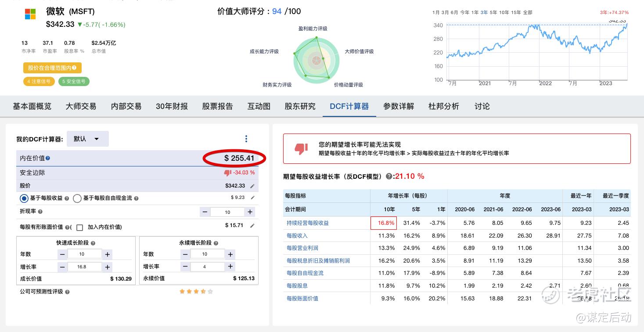Click help icon on 股价在合理范围内 badge
This screenshot has width=644, height=332.
pyautogui.click(x=74, y=68)
